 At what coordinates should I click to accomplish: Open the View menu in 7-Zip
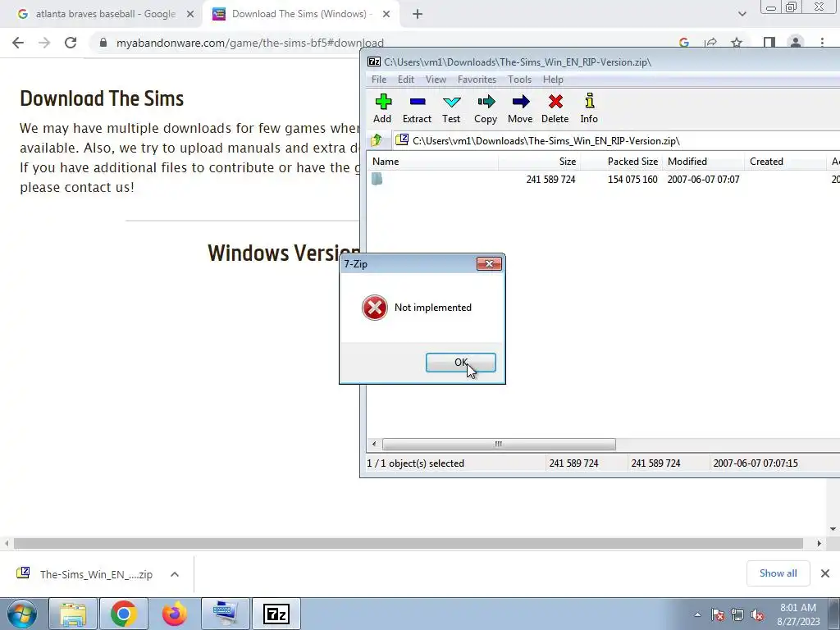point(436,80)
